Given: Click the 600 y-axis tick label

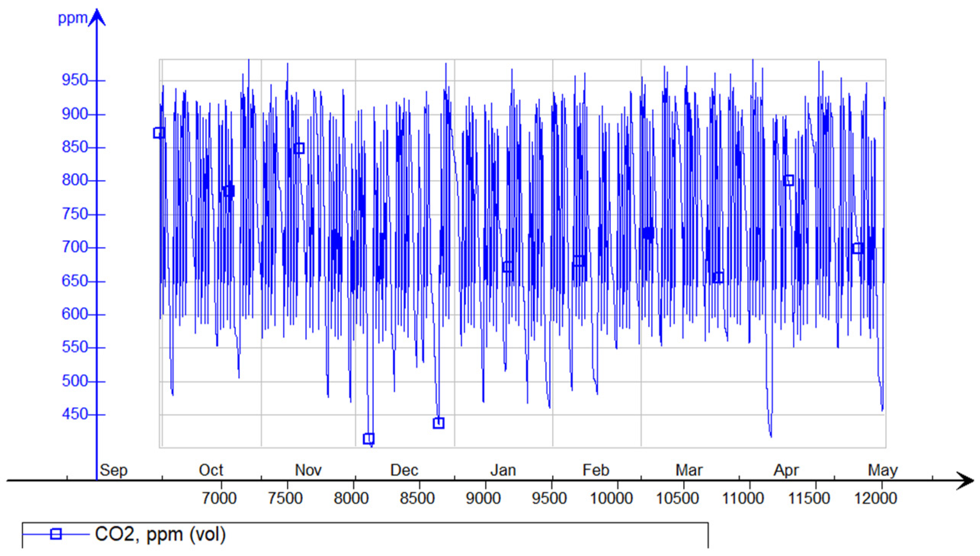Looking at the screenshot, I should point(75,315).
